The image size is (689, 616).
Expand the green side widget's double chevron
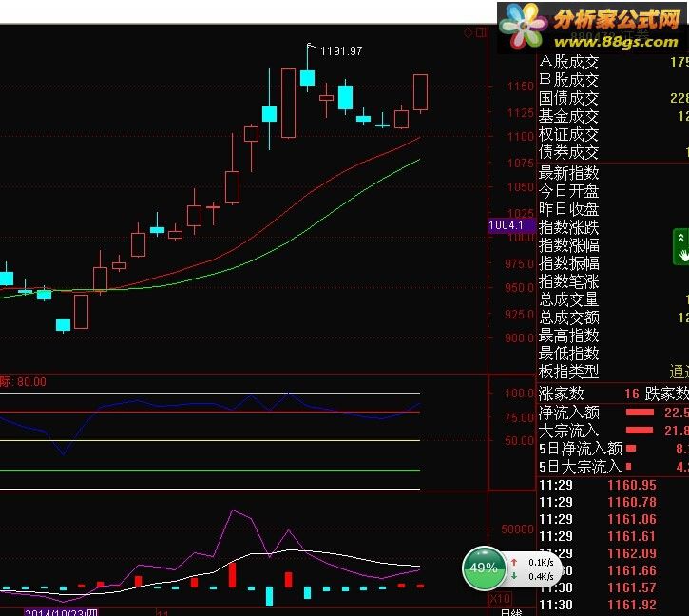pos(680,238)
